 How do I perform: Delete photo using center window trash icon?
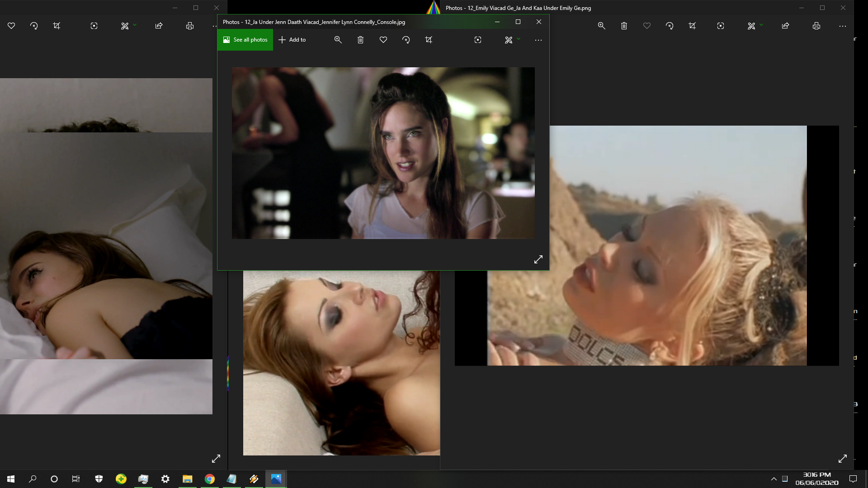(360, 40)
